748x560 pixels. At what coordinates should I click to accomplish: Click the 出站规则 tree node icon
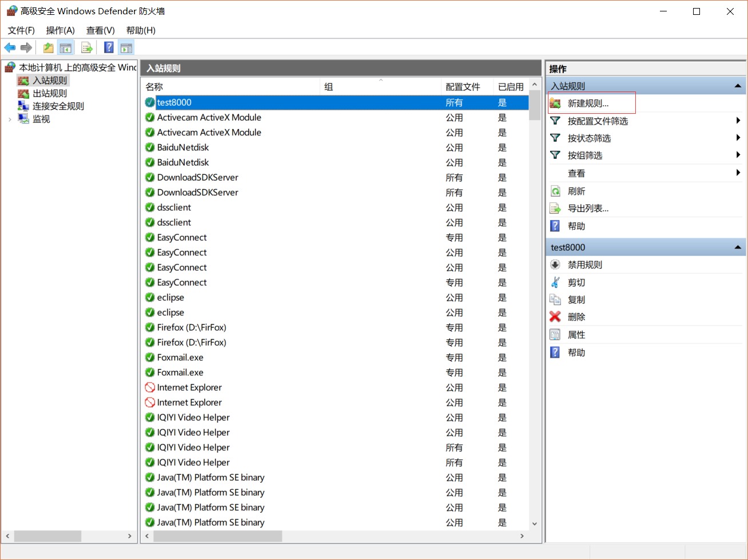click(23, 93)
